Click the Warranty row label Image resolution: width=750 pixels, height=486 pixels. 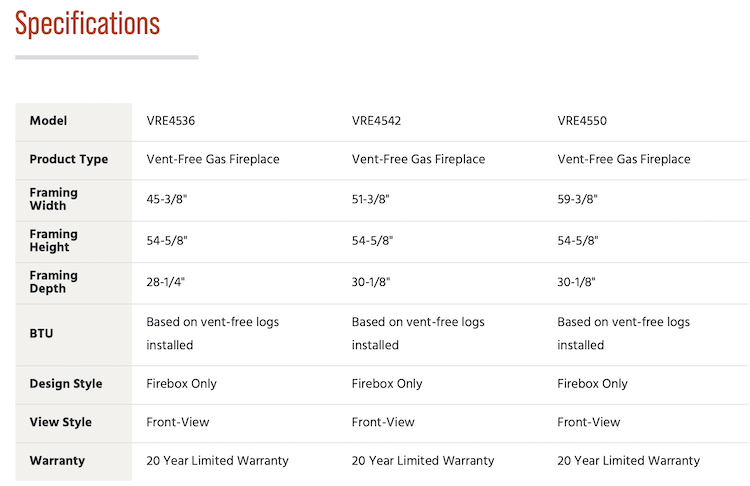tap(57, 461)
